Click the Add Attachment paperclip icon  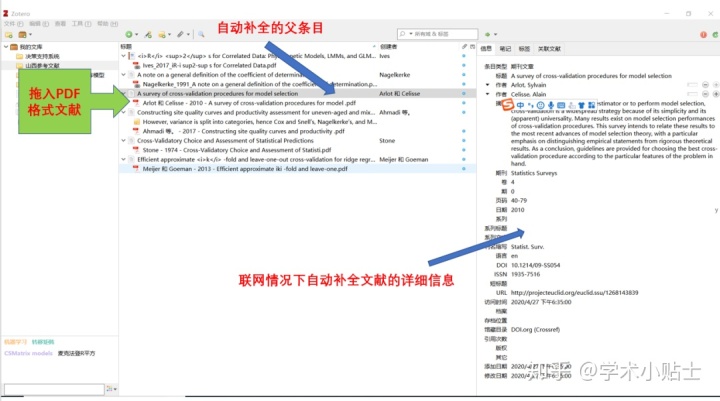181,34
